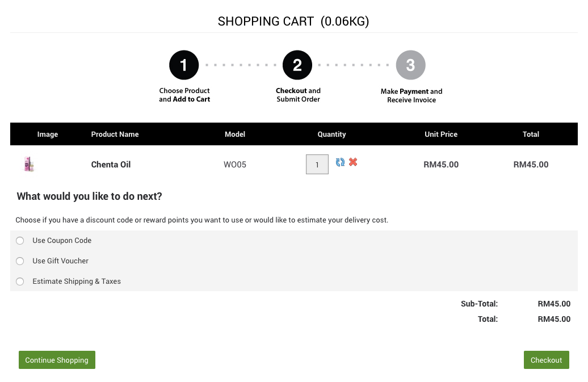The image size is (588, 382).
Task: Select Use Coupon Code radio button
Action: click(x=20, y=241)
